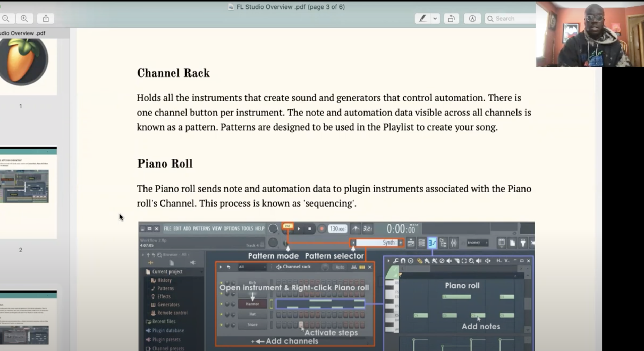Screen dimensions: 644x351
Task: Rotate the page with rotate icon
Action: [451, 19]
